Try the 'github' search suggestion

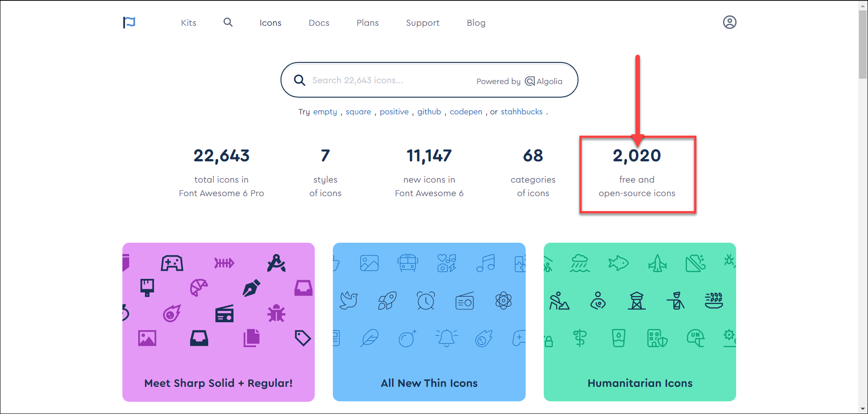[429, 112]
